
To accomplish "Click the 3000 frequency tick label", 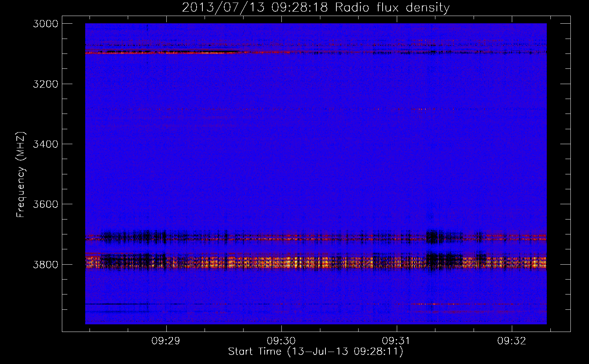I will (46, 24).
